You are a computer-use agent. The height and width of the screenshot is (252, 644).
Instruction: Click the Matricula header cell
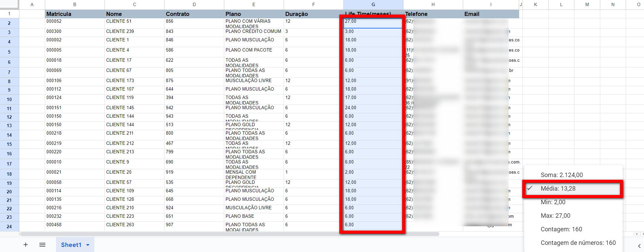click(x=75, y=14)
